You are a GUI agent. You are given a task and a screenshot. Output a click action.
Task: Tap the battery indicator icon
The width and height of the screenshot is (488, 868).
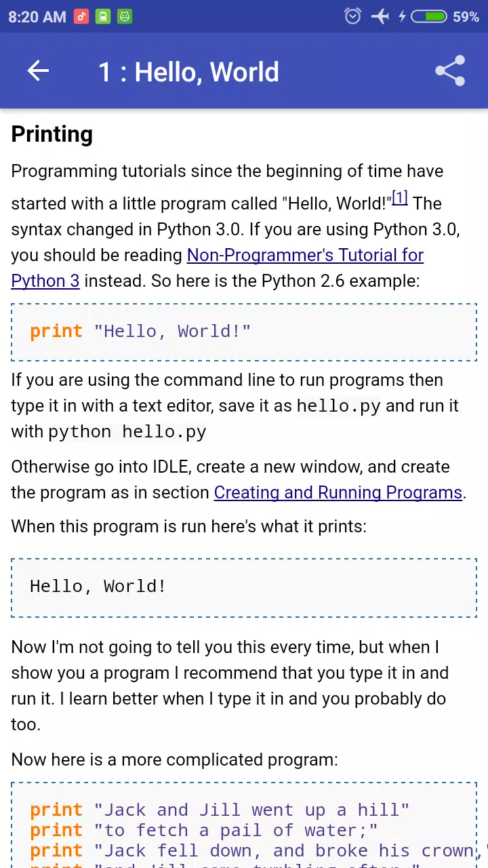point(428,16)
